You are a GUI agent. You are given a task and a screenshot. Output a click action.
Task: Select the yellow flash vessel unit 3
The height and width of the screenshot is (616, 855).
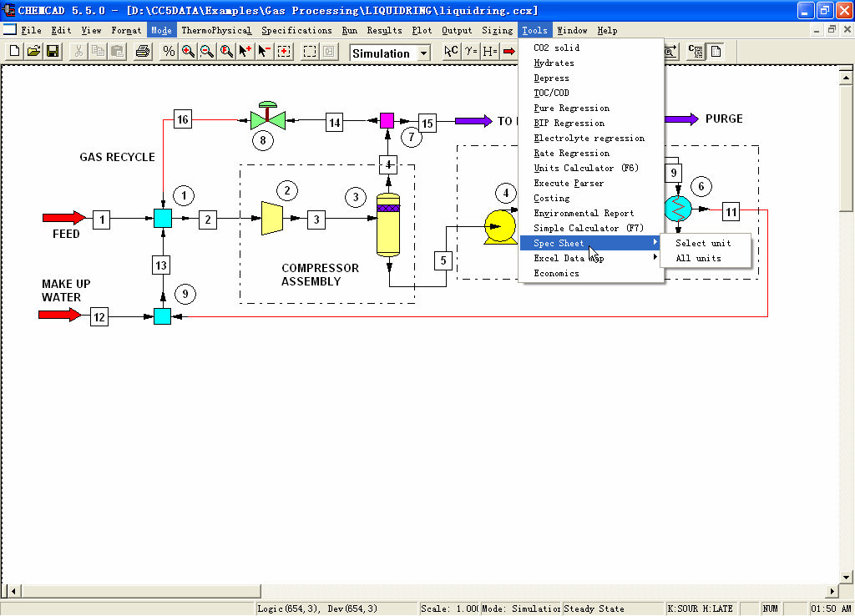[x=388, y=224]
